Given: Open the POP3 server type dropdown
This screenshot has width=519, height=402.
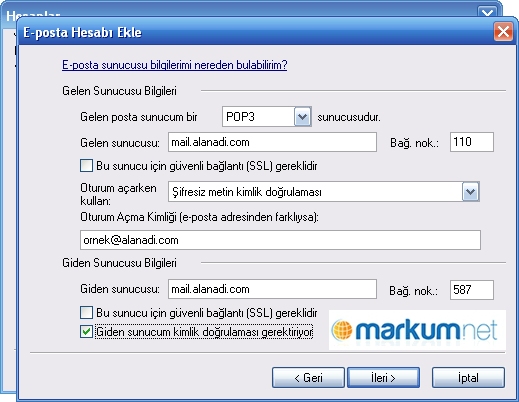Looking at the screenshot, I should pos(302,117).
